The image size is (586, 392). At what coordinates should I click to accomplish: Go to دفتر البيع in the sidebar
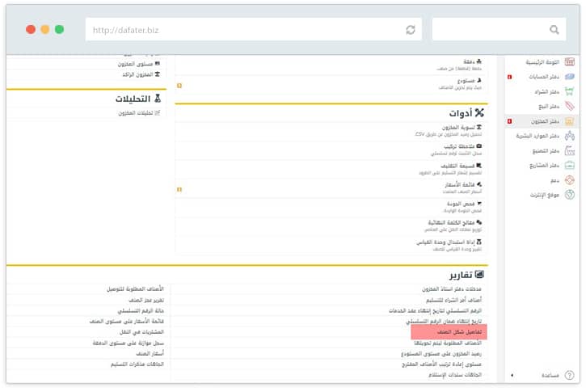pos(549,107)
